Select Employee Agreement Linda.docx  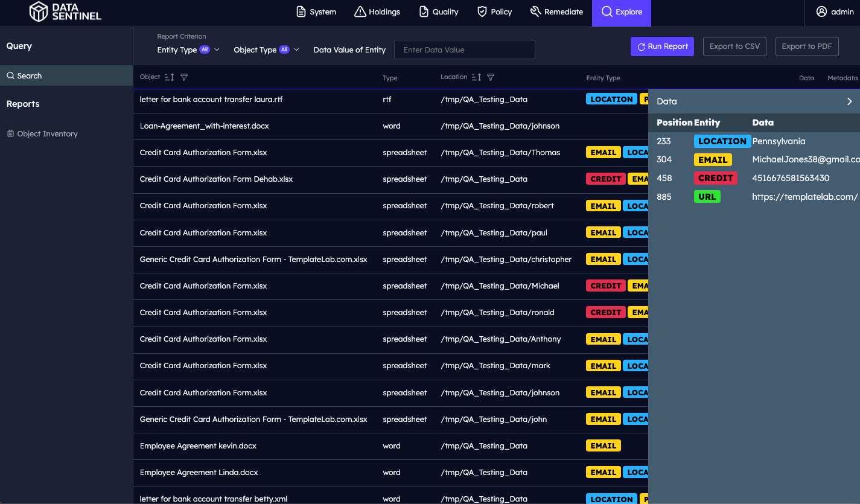coord(199,473)
